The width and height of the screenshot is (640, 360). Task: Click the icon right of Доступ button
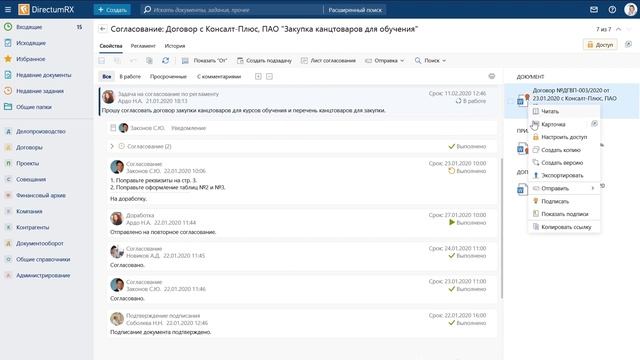[629, 44]
